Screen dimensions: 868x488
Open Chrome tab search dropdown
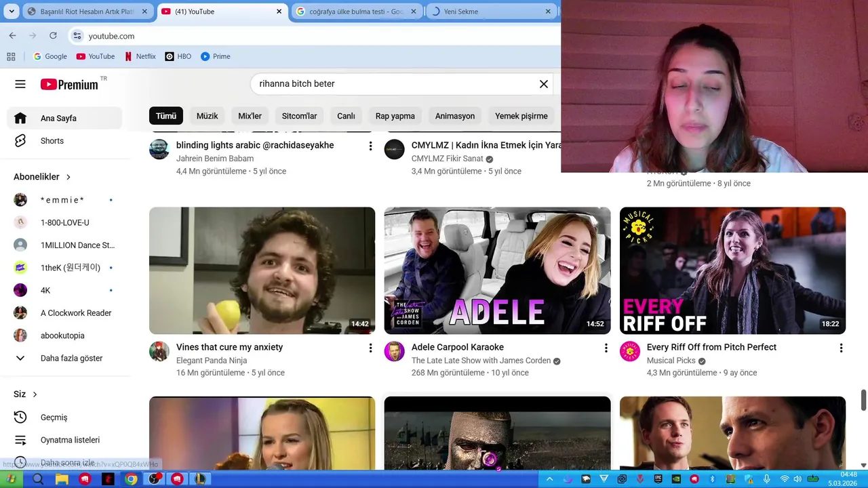coord(12,12)
